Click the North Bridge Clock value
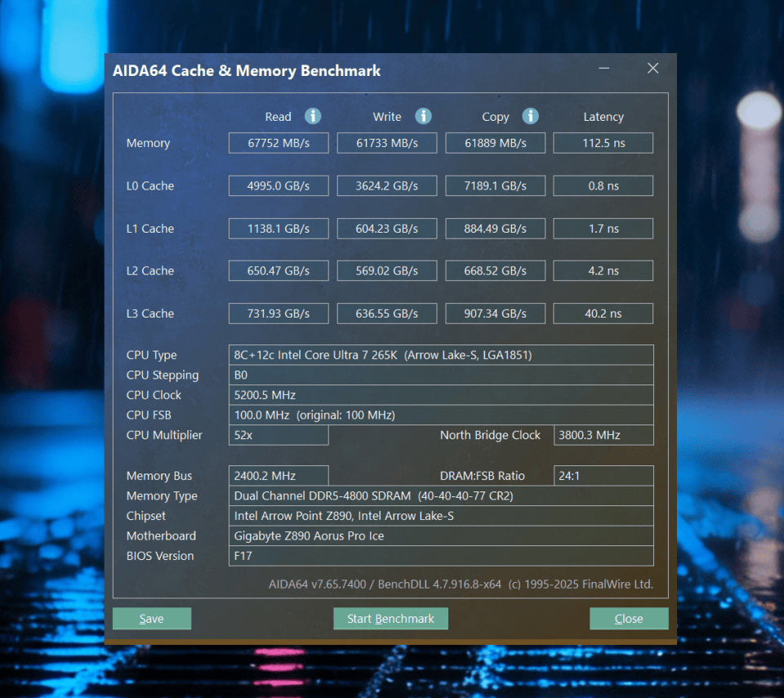 tap(603, 434)
